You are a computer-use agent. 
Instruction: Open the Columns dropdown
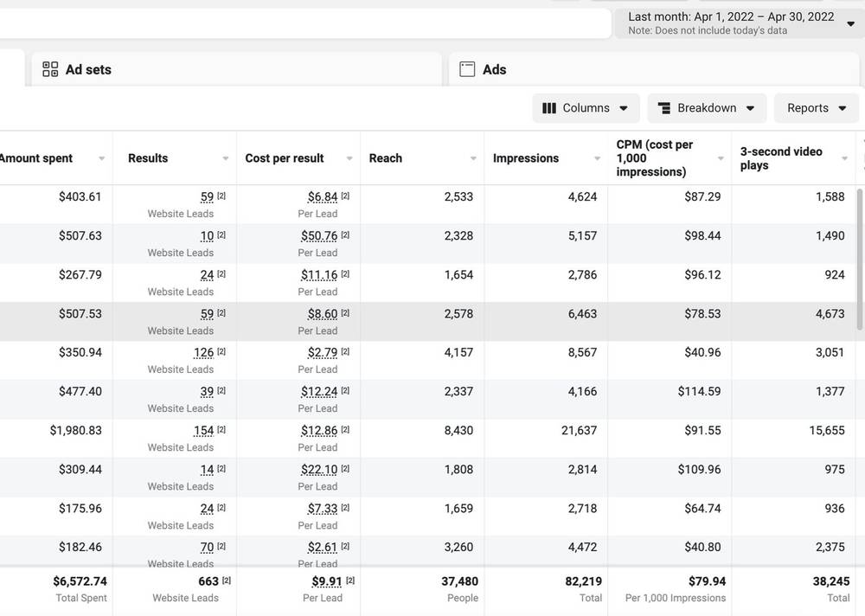pyautogui.click(x=586, y=108)
